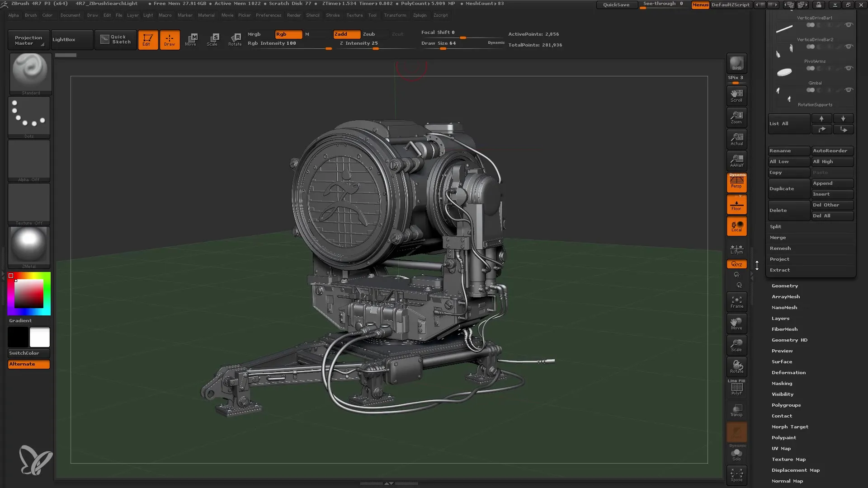The height and width of the screenshot is (488, 868).
Task: Toggle RGB color mode
Action: 288,34
